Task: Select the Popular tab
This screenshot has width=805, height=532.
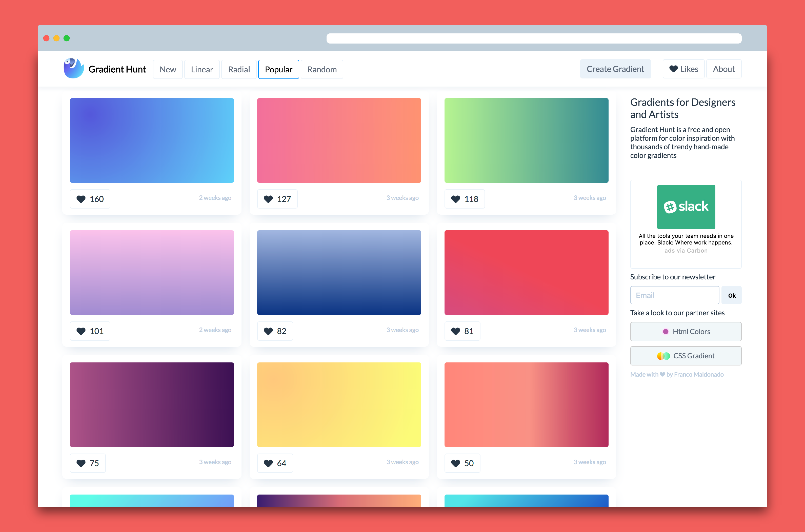Action: tap(278, 69)
